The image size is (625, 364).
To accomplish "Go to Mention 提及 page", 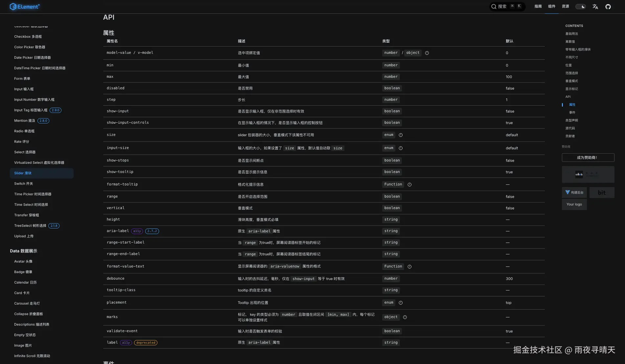I will tap(25, 121).
